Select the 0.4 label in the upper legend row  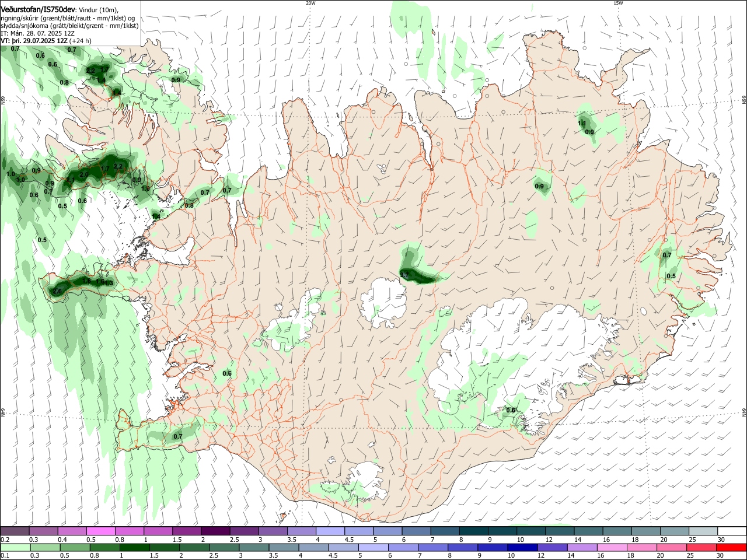tap(62, 540)
